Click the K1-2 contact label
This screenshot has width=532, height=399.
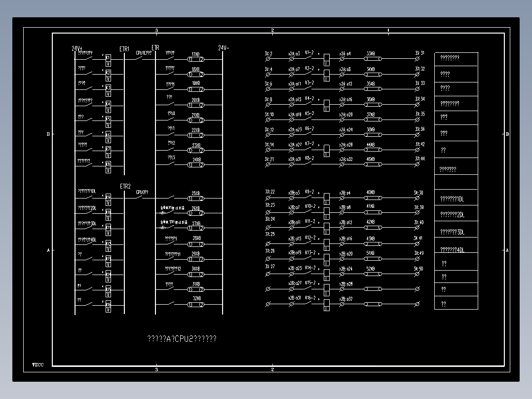309,53
